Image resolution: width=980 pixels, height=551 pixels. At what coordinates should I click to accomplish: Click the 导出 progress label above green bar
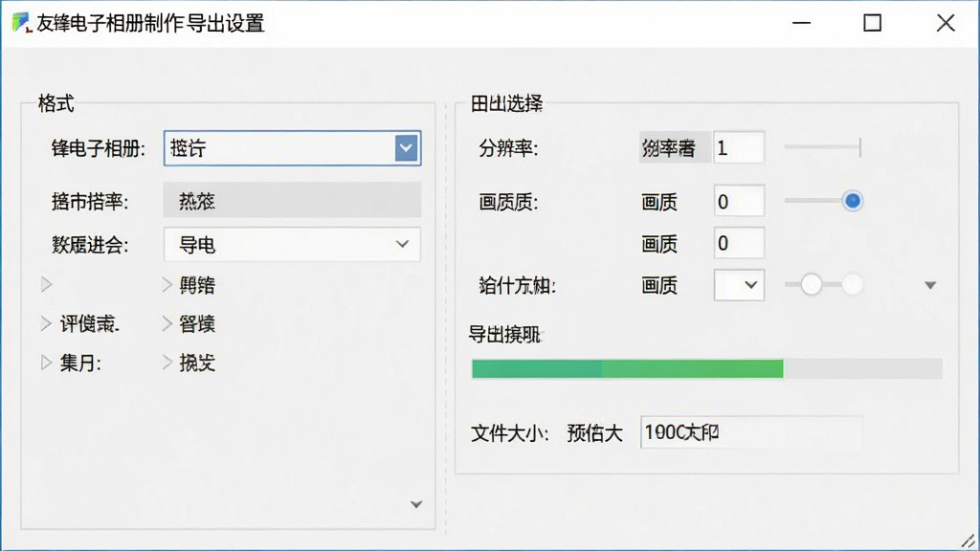point(505,335)
